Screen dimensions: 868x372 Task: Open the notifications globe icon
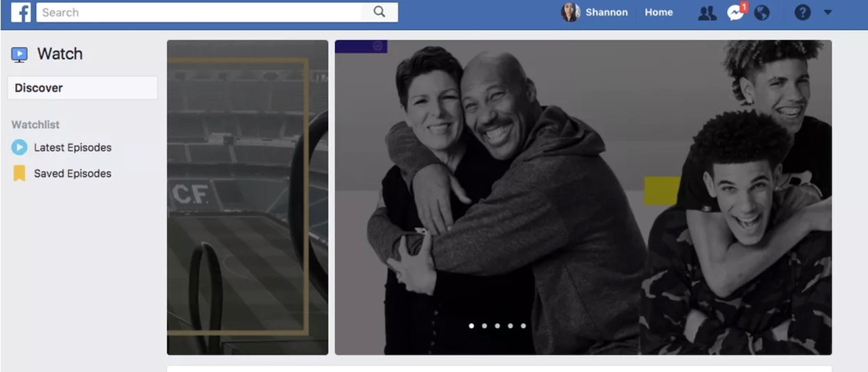tap(762, 12)
